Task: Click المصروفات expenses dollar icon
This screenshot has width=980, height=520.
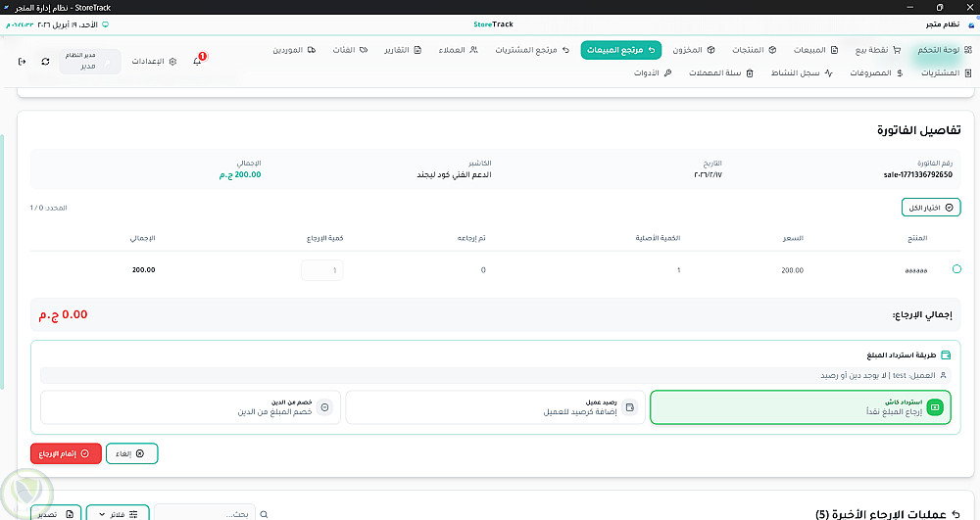Action: pos(900,73)
